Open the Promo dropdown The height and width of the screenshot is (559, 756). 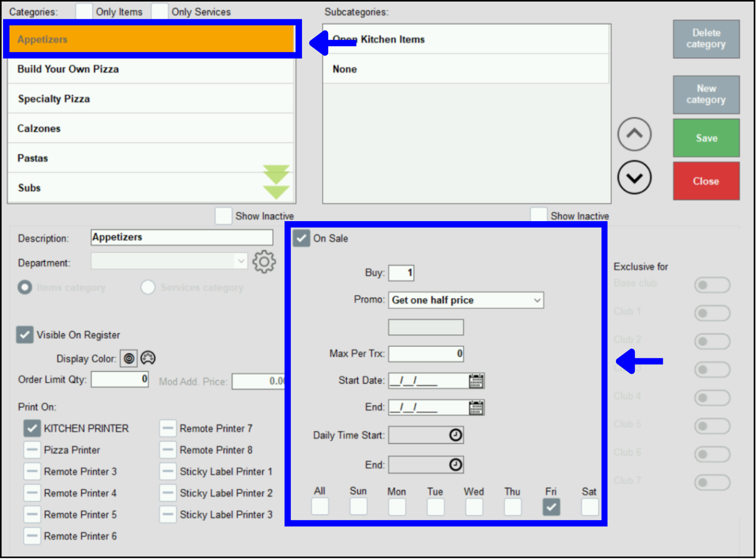(x=466, y=300)
